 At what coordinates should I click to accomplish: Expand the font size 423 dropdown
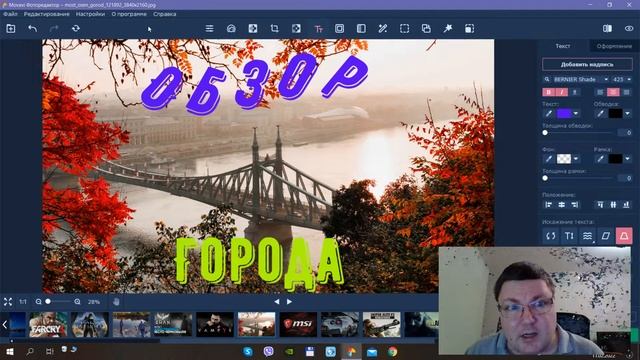point(629,79)
